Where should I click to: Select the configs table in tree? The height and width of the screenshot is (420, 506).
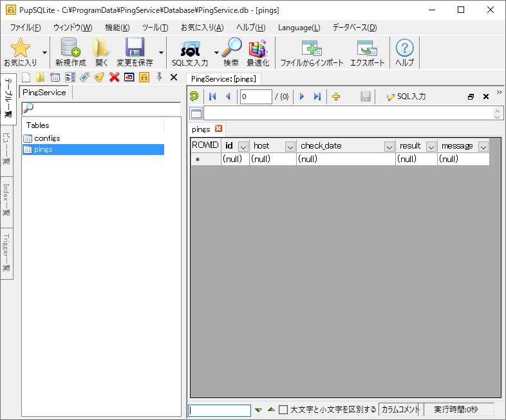(47, 138)
